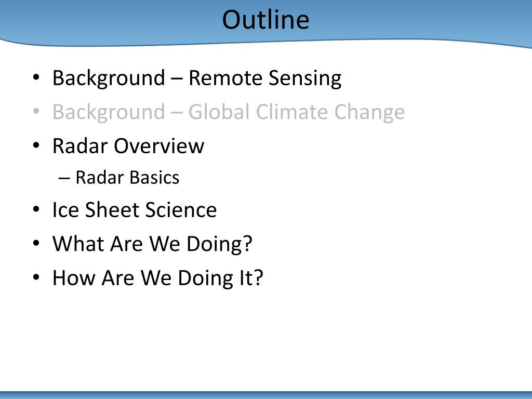
Task: Select the "Background – Remote Sensing" outline item
Action: (197, 78)
